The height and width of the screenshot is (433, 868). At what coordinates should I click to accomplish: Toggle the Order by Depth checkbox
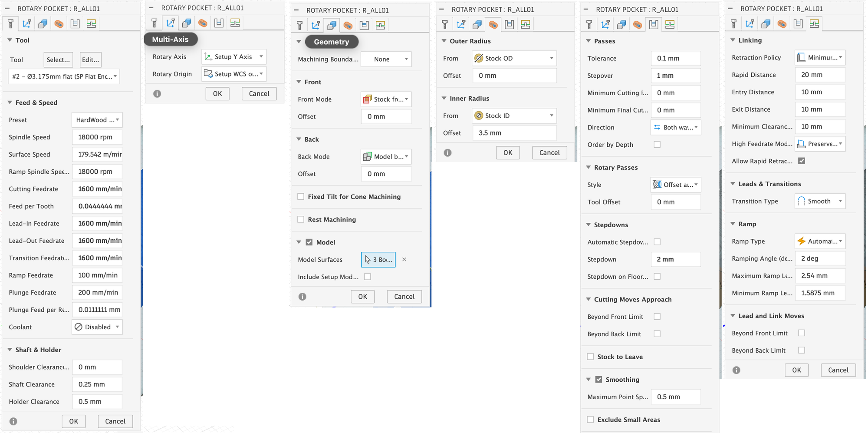(657, 145)
